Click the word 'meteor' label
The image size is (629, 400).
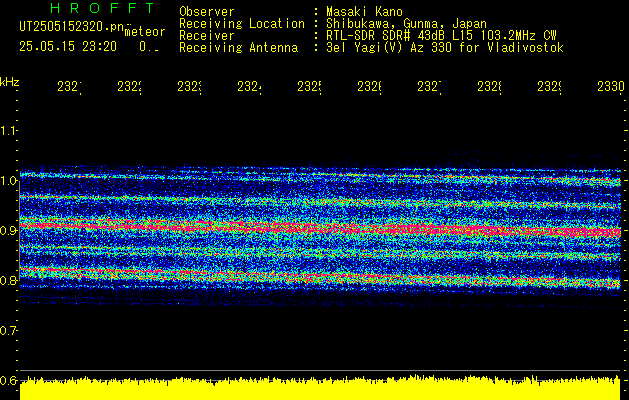pos(145,32)
